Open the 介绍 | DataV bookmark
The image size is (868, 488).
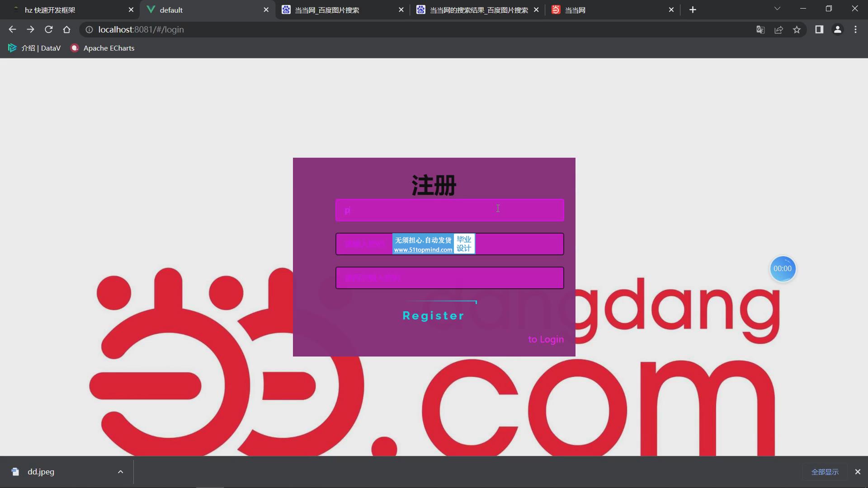click(x=34, y=48)
